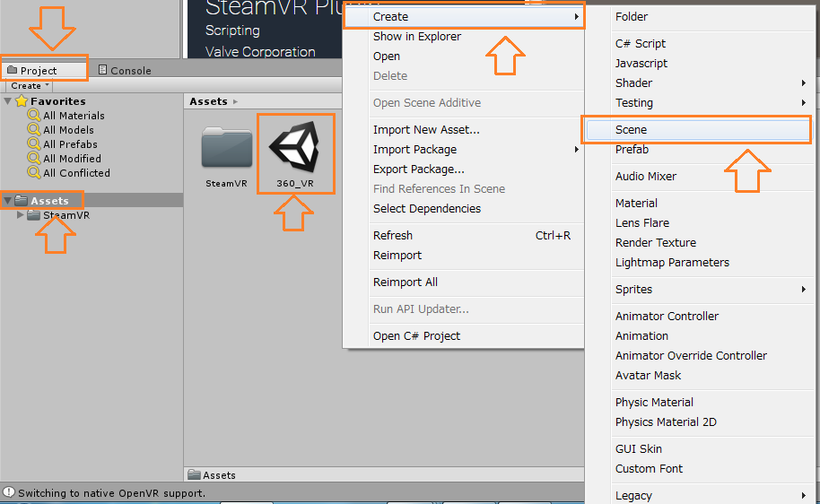Expand the Import Package submenu arrow
Screen dimensions: 820x504
pyautogui.click(x=577, y=150)
